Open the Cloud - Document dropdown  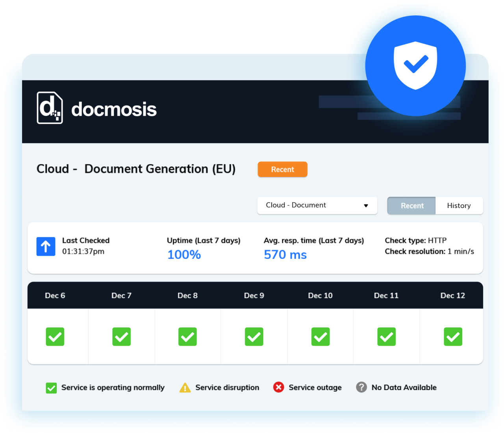[x=317, y=205]
